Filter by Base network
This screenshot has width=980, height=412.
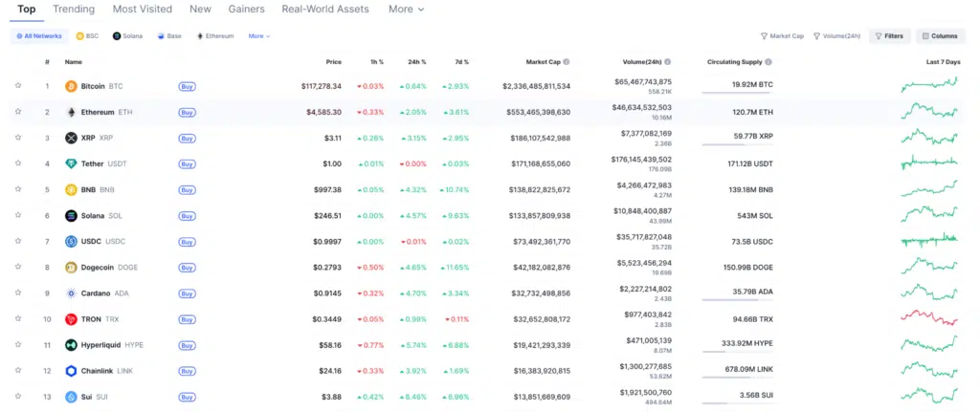(169, 36)
